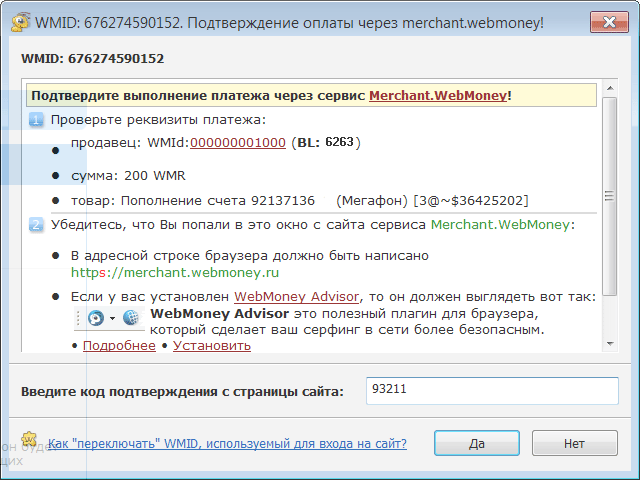640x480 pixels.
Task: Open the WebMoney Advisor link
Action: (297, 297)
